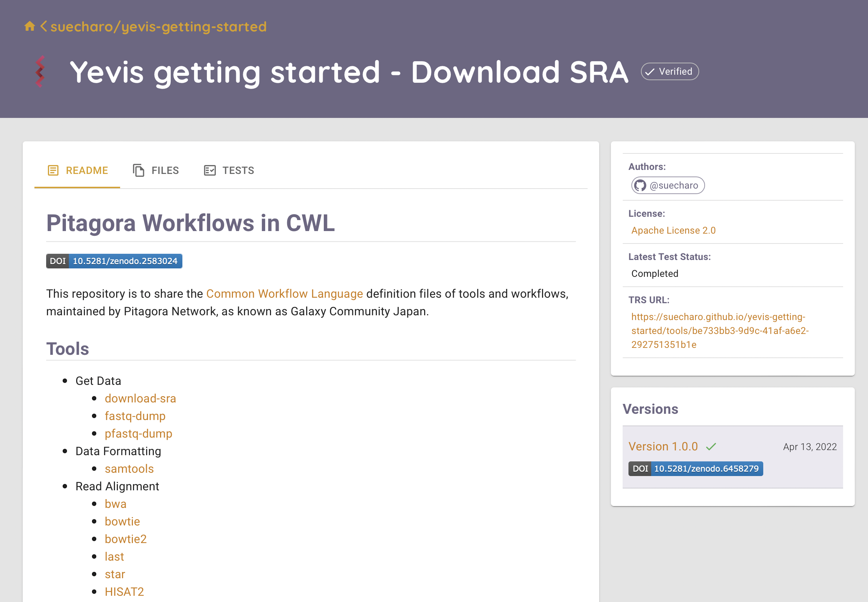Click the 'Latest Test Status:' label
This screenshot has height=602, width=868.
coord(669,257)
